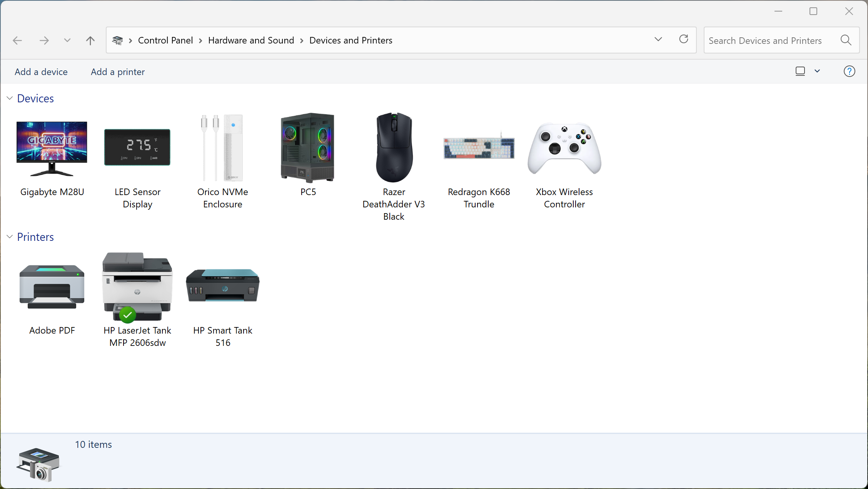The image size is (868, 489).
Task: Go to Control Panel breadcrumb
Action: coord(165,40)
